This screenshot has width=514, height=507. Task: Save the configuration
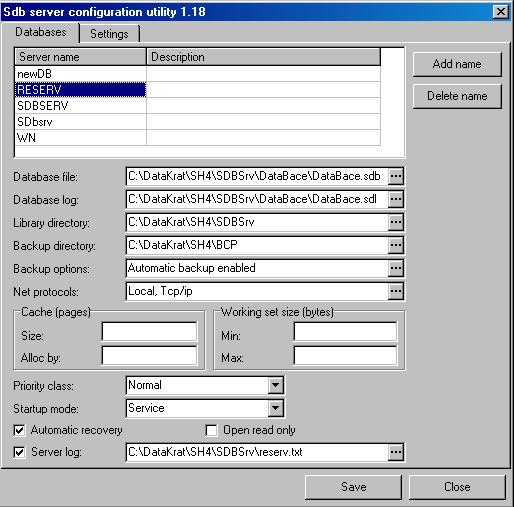[353, 487]
